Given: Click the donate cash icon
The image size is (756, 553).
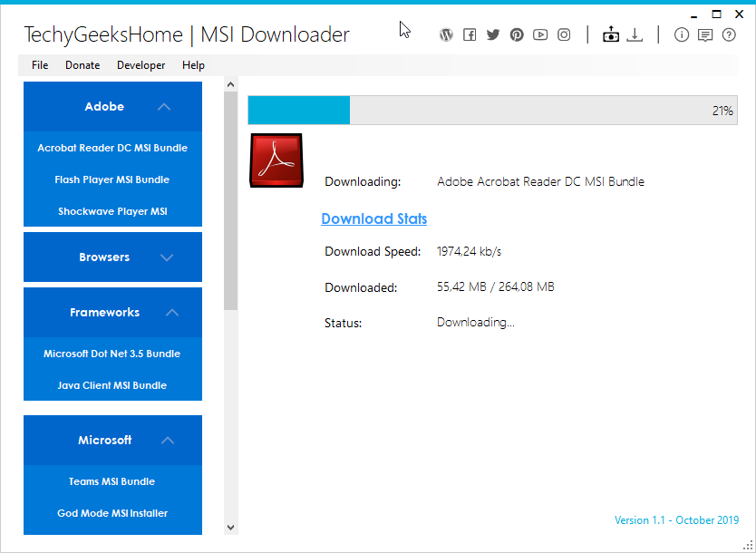Looking at the screenshot, I should (x=611, y=34).
